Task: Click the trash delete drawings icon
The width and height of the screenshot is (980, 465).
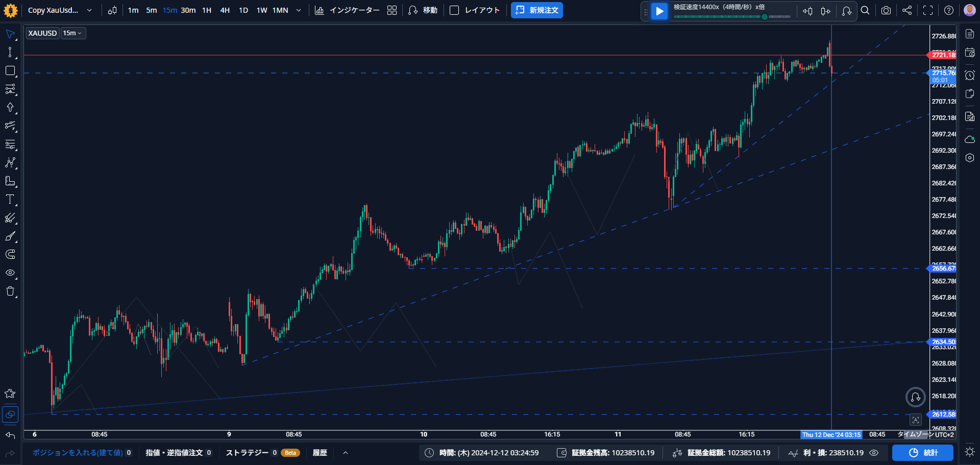Action: coord(10,291)
